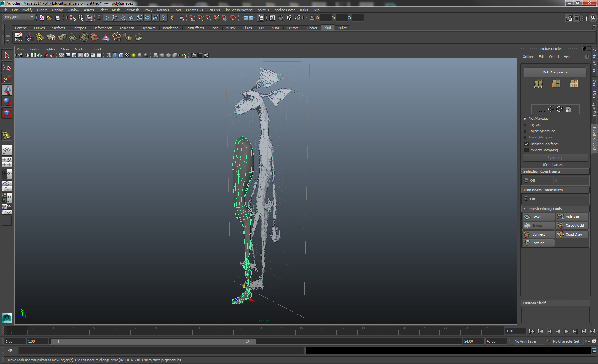The width and height of the screenshot is (598, 364).
Task: Switch to the Rendering shelf tab
Action: point(170,28)
